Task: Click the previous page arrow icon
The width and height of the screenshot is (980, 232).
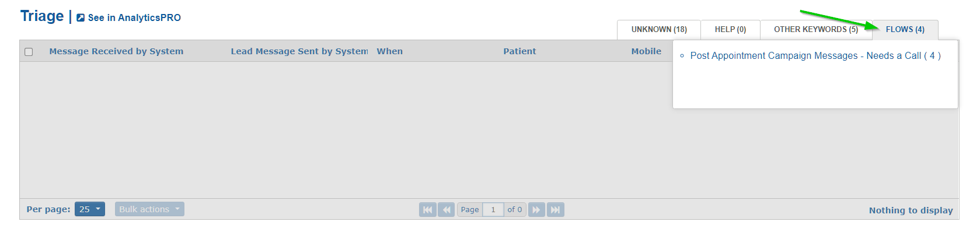Action: click(447, 210)
